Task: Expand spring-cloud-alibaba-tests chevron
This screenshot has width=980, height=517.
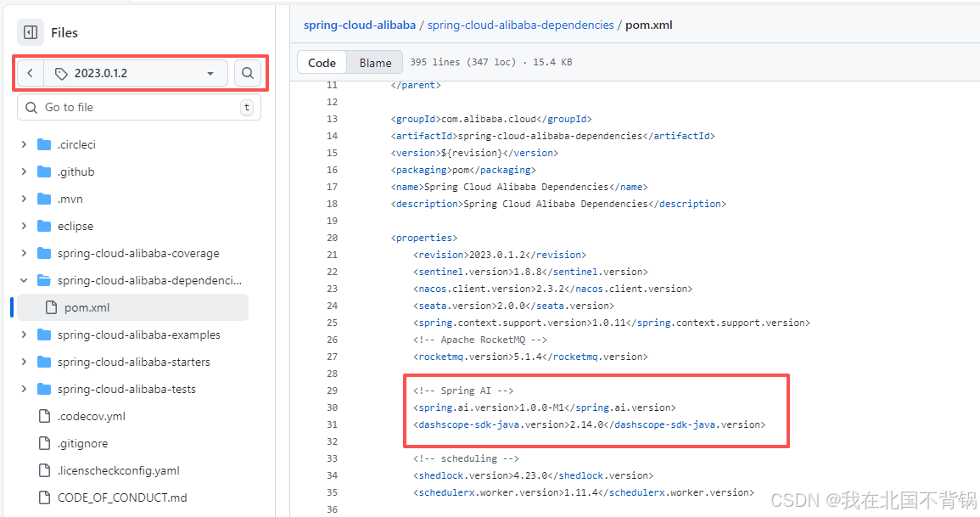Action: 24,389
